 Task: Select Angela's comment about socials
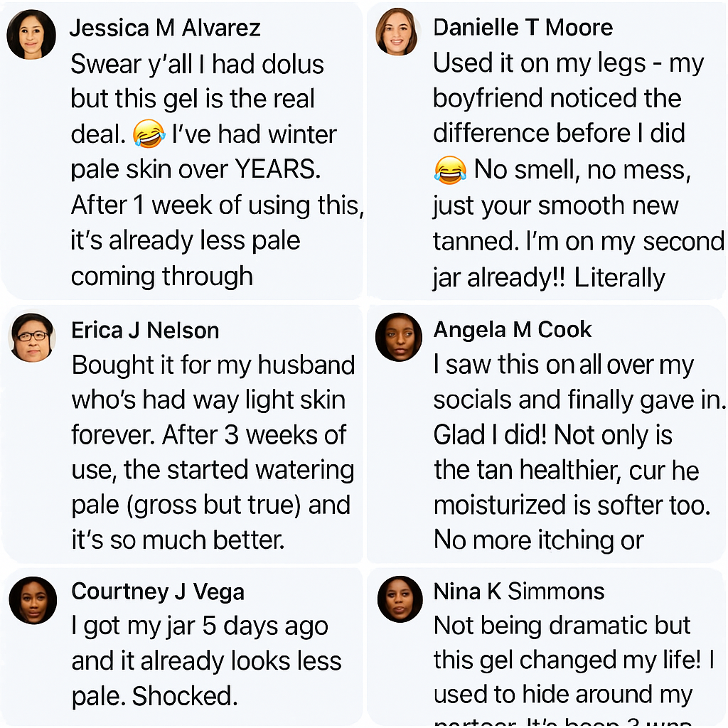[579, 452]
